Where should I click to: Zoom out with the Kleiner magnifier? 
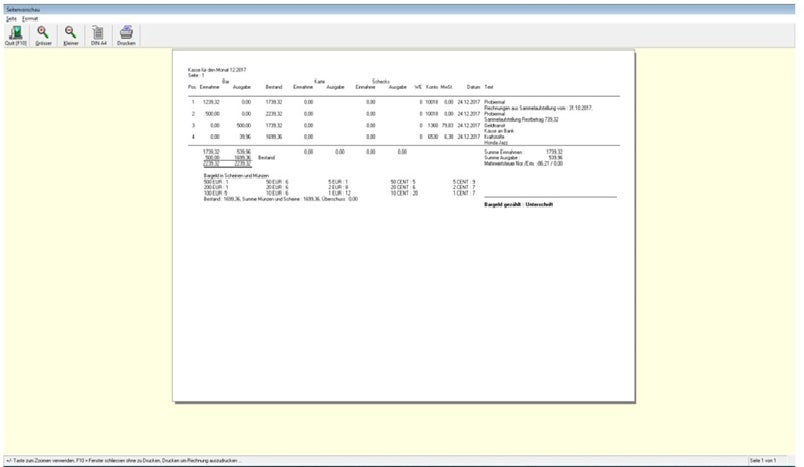click(71, 35)
